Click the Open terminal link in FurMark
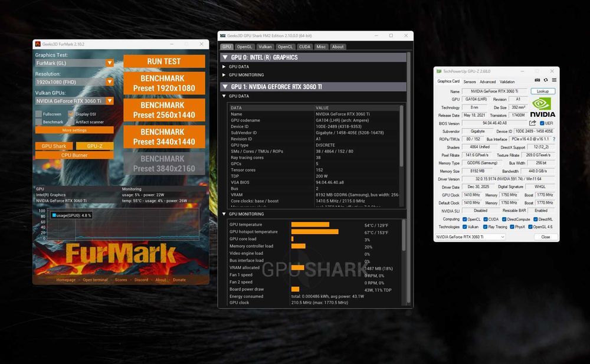The width and height of the screenshot is (590, 364). [95, 280]
